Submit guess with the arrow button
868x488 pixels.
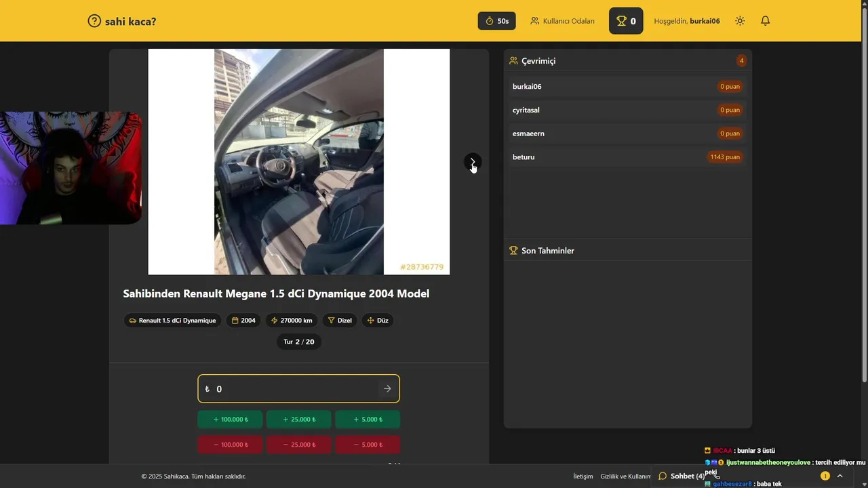pos(387,388)
